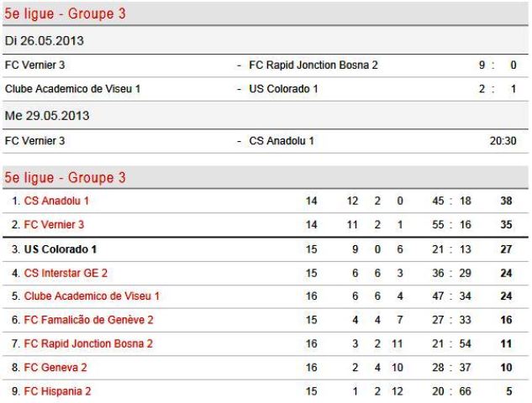Image resolution: width=532 pixels, height=403 pixels.
Task: Click CS Anadolu 1 in the 29.05 fixture
Action: point(282,141)
